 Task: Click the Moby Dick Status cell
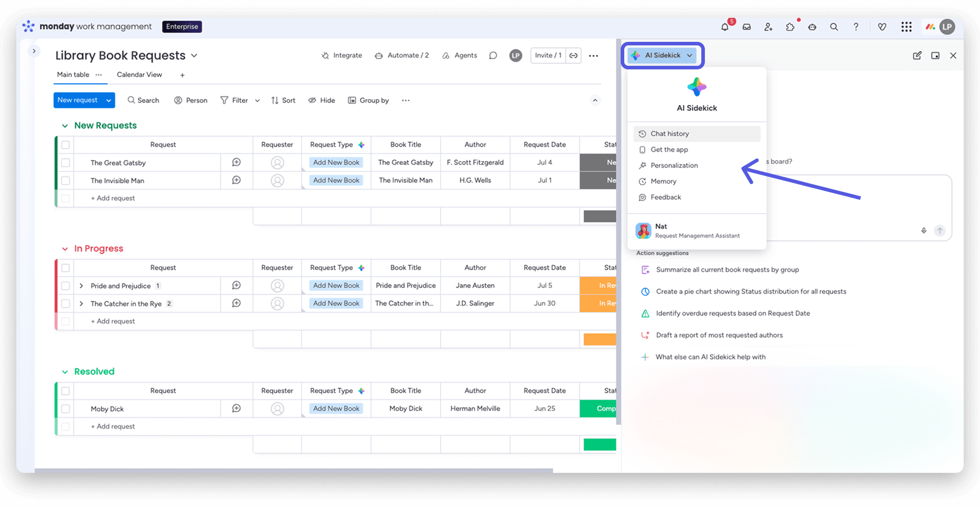coord(598,409)
